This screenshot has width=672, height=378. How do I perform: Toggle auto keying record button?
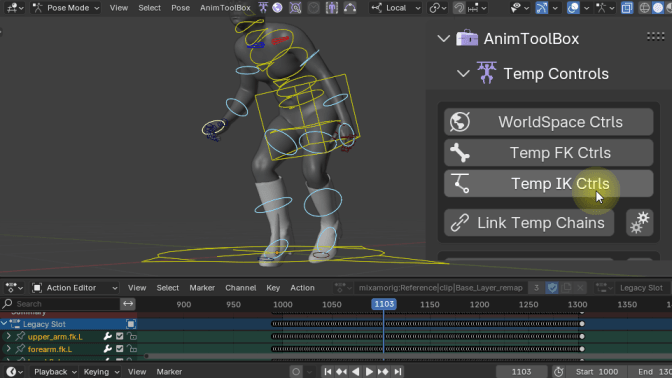(296, 372)
